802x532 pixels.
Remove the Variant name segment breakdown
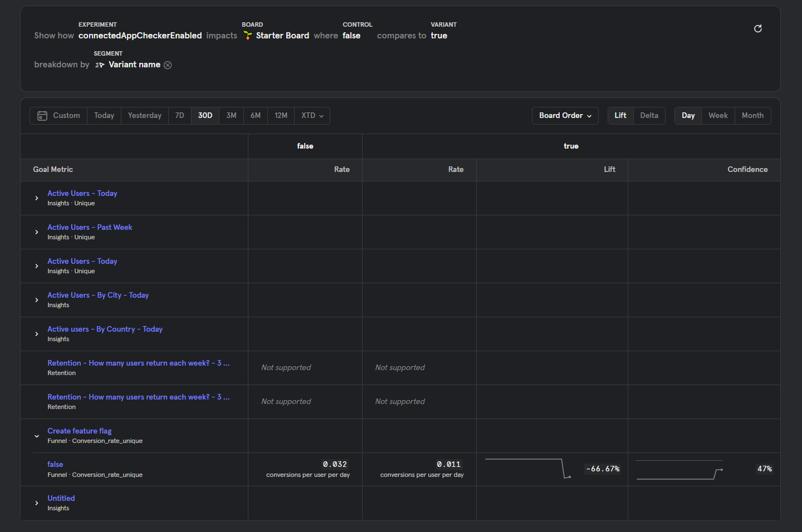(x=168, y=65)
